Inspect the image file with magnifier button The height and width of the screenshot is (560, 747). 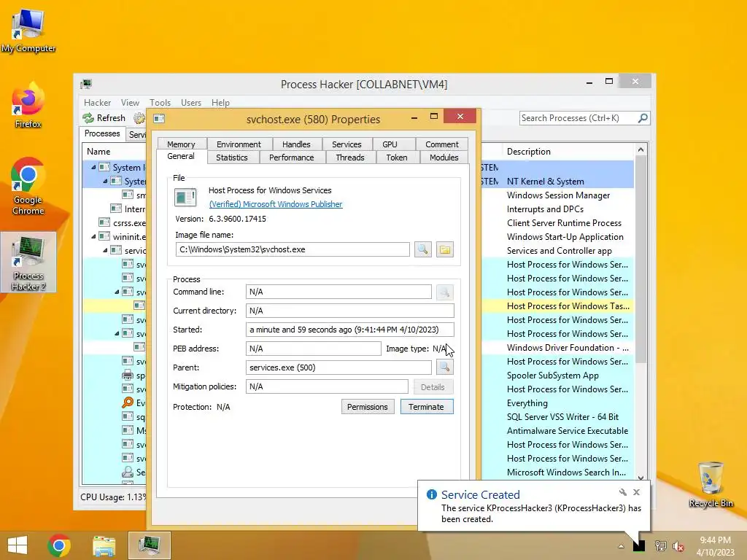pyautogui.click(x=422, y=249)
